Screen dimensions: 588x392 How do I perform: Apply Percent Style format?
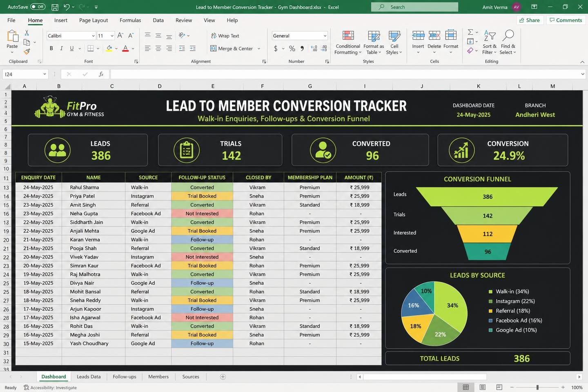point(292,49)
